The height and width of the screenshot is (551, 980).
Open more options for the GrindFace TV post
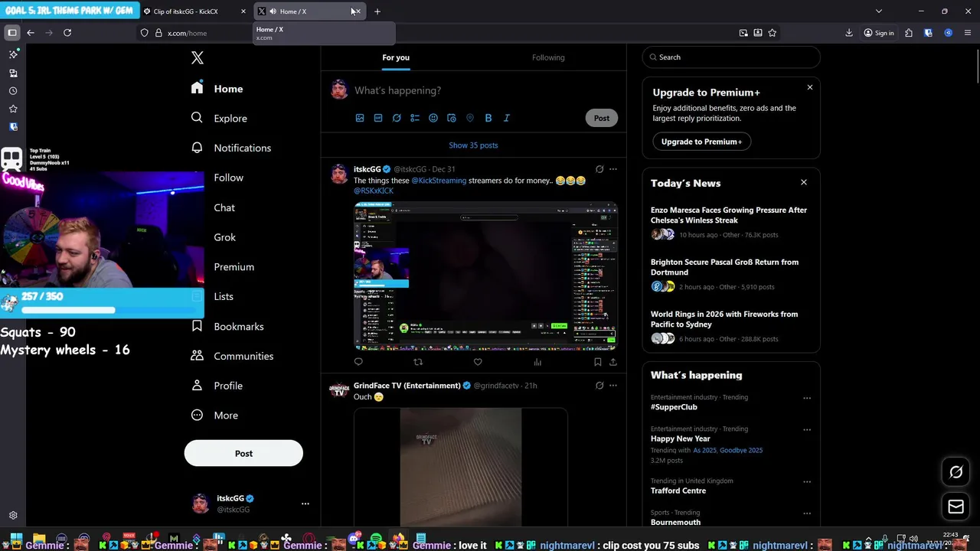pos(612,386)
